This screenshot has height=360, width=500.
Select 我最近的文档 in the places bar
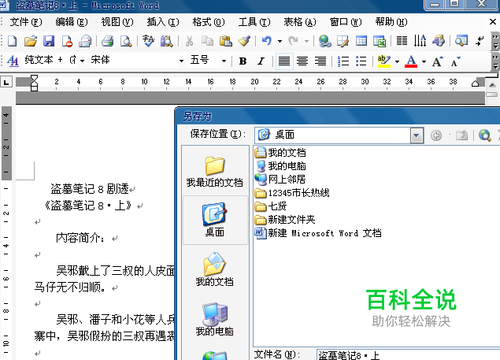click(215, 171)
